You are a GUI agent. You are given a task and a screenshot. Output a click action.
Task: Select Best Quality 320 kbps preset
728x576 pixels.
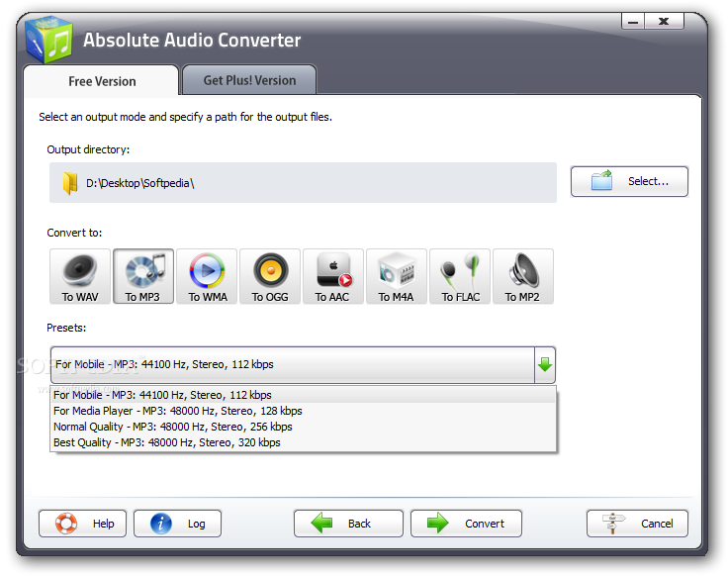pos(304,442)
